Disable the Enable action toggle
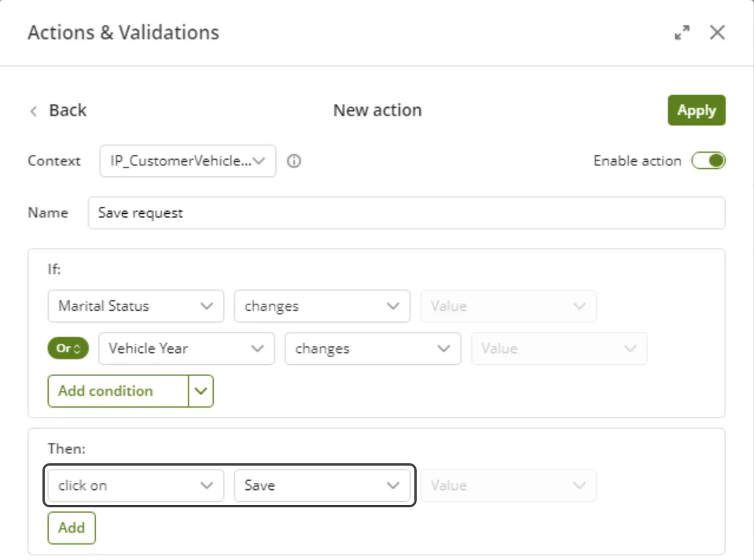The width and height of the screenshot is (754, 560). (x=708, y=160)
